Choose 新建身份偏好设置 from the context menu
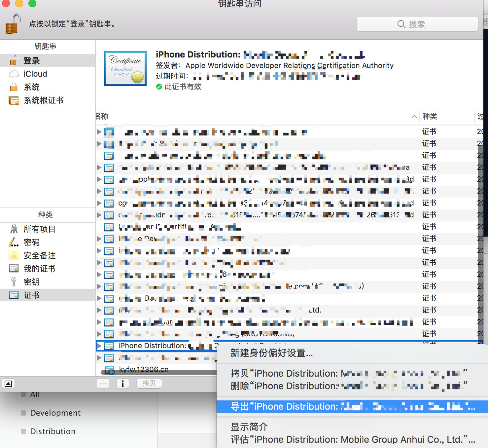The image size is (488, 448). 271,353
